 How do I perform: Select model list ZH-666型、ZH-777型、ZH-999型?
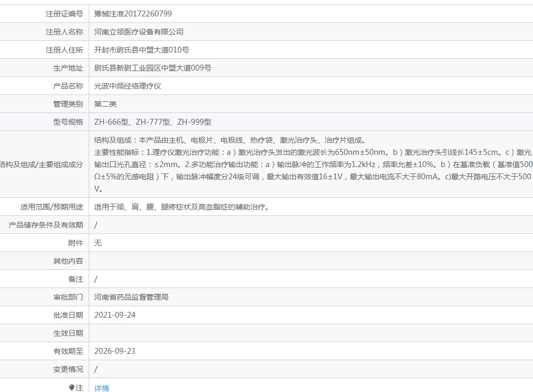152,121
